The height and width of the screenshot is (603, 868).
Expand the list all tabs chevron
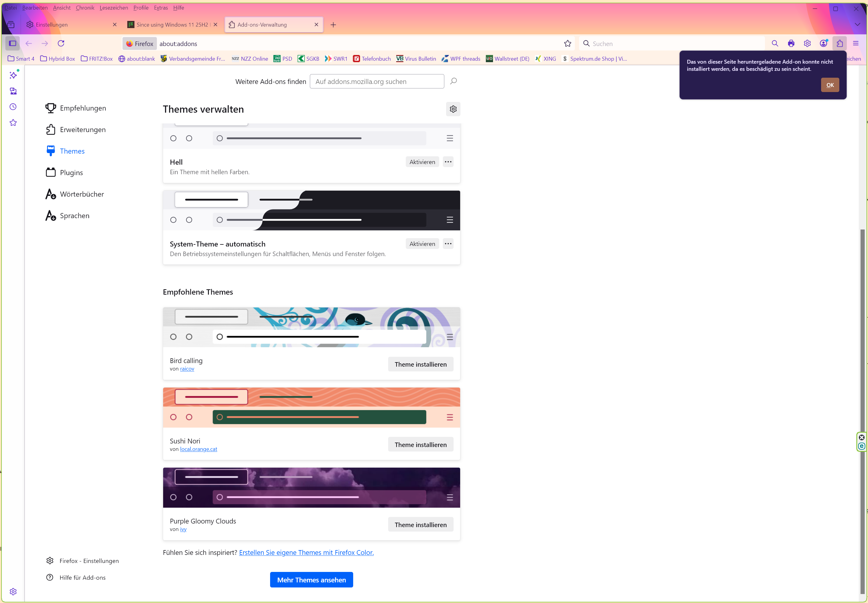tap(857, 25)
